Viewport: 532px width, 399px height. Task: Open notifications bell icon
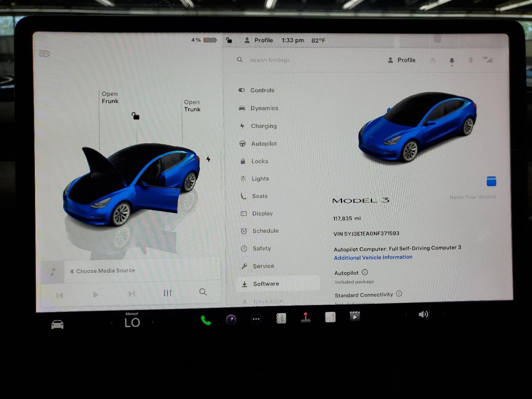tap(452, 61)
